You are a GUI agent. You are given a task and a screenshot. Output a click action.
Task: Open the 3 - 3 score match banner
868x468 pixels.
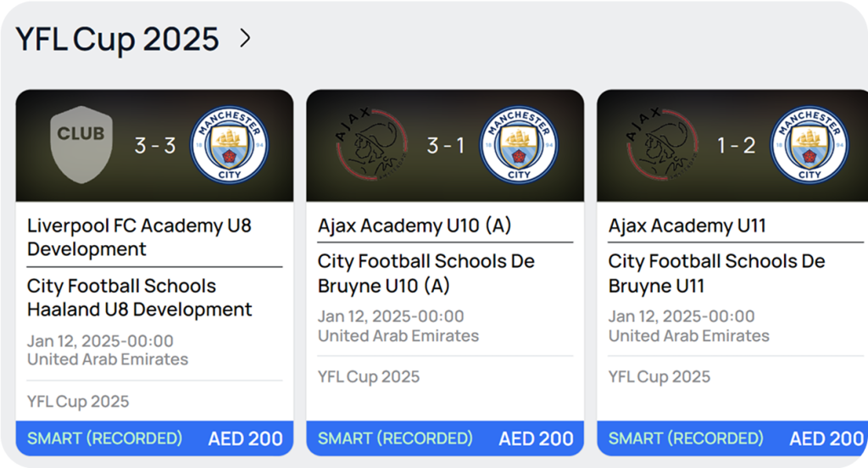pyautogui.click(x=155, y=146)
